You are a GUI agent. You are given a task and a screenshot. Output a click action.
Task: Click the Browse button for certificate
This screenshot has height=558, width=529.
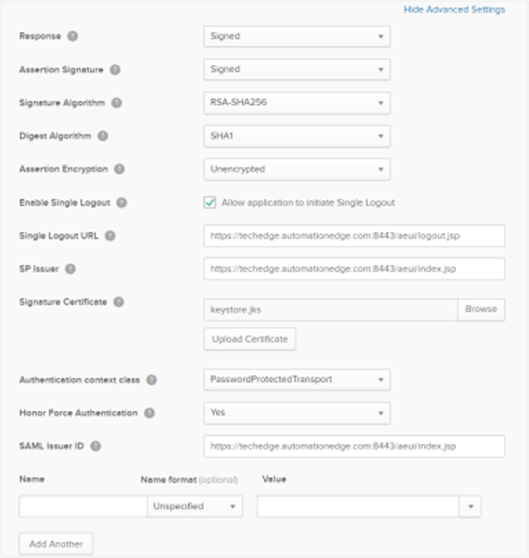coord(481,309)
